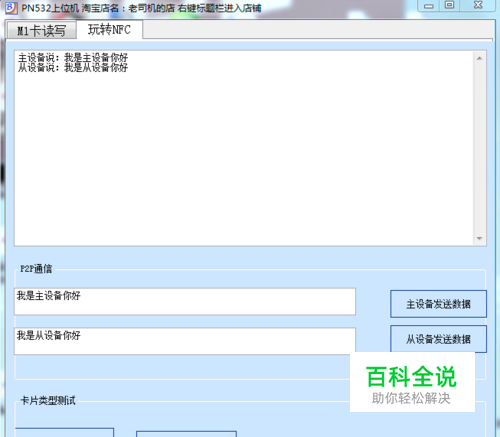Click the log line 从设备说：我是从设备你好
This screenshot has height=437, width=500.
point(73,68)
